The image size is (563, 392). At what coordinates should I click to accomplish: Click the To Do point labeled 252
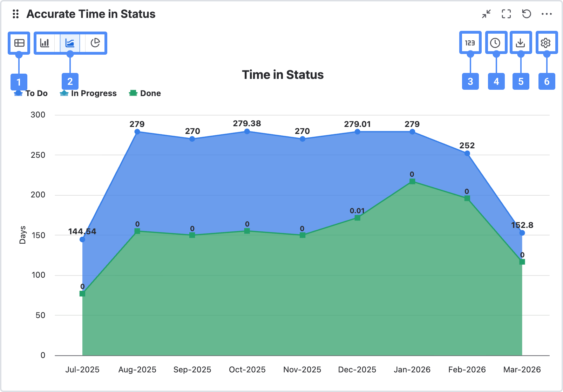tap(467, 153)
